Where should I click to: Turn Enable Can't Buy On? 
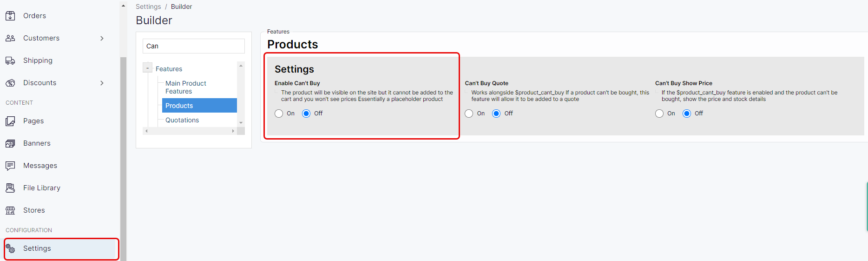click(x=279, y=114)
